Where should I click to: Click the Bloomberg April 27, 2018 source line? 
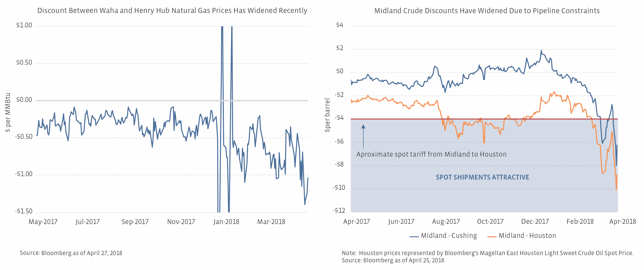[71, 253]
